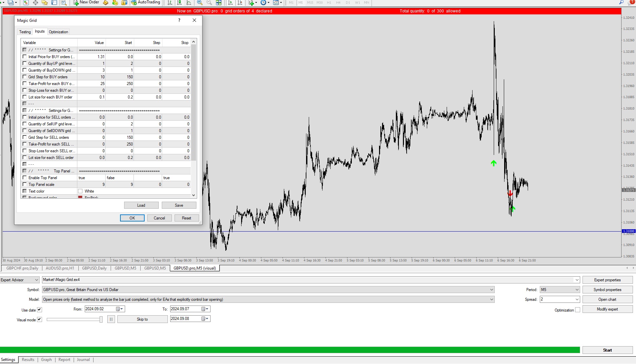Open the GBPCHF.pro,Daily chart tab

pyautogui.click(x=22, y=268)
